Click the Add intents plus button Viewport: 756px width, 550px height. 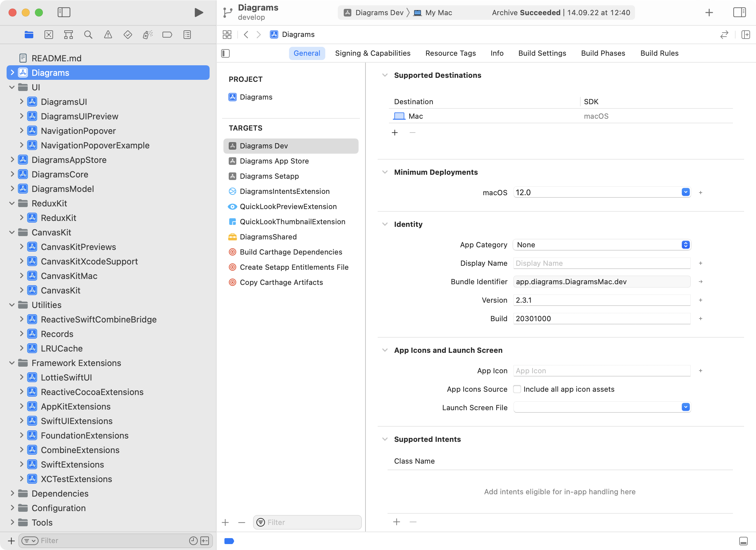[397, 522]
